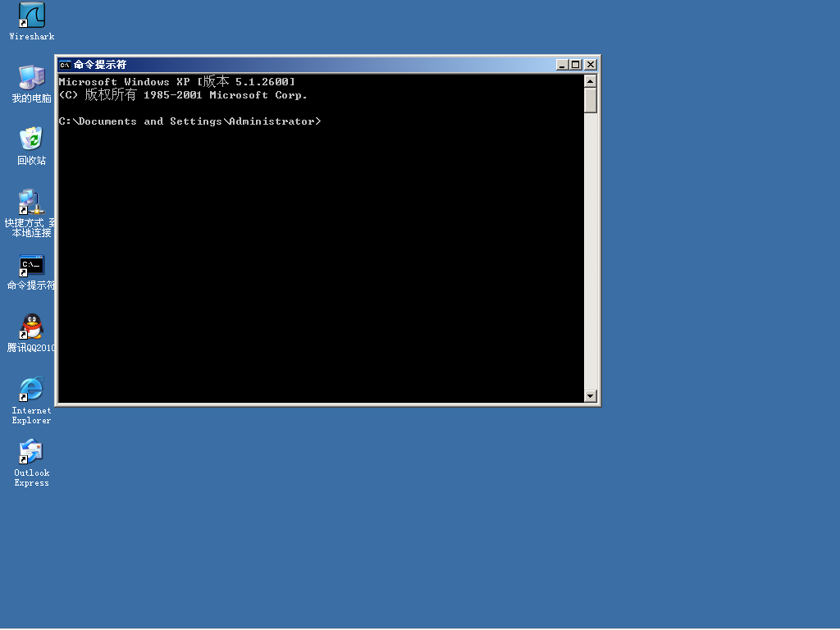Click the 'Microsoft Windows XP' version line
This screenshot has width=840, height=630.
tap(177, 81)
